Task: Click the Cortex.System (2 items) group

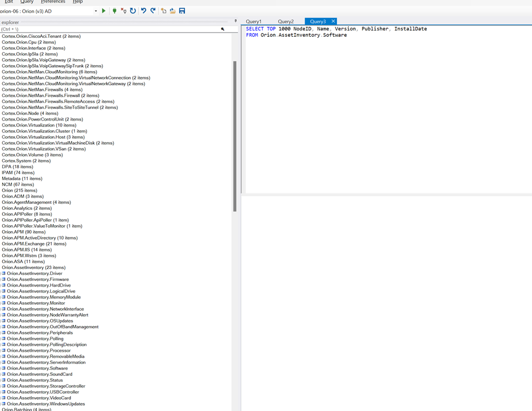Action: 26,161
